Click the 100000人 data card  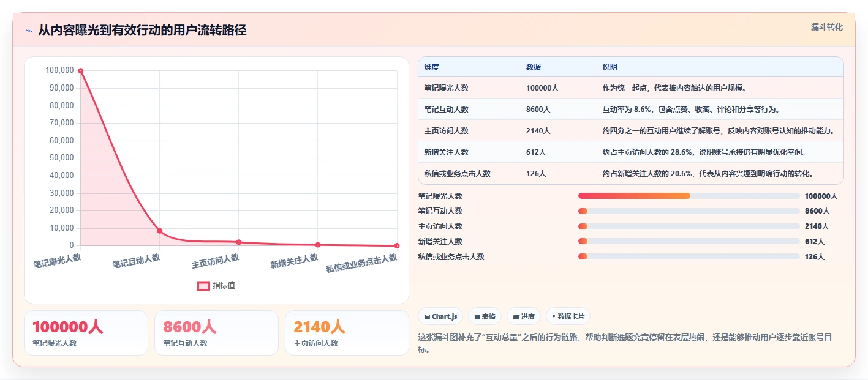86,333
